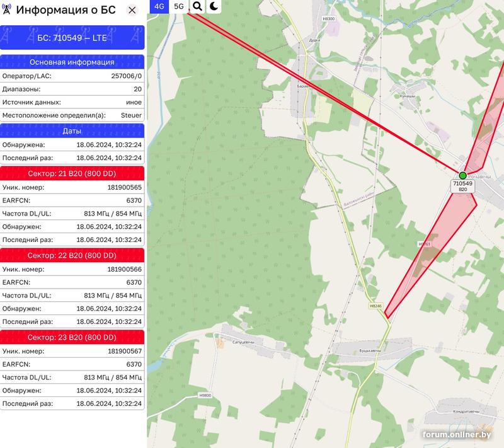Click the H9800 road label on map

(x=205, y=395)
